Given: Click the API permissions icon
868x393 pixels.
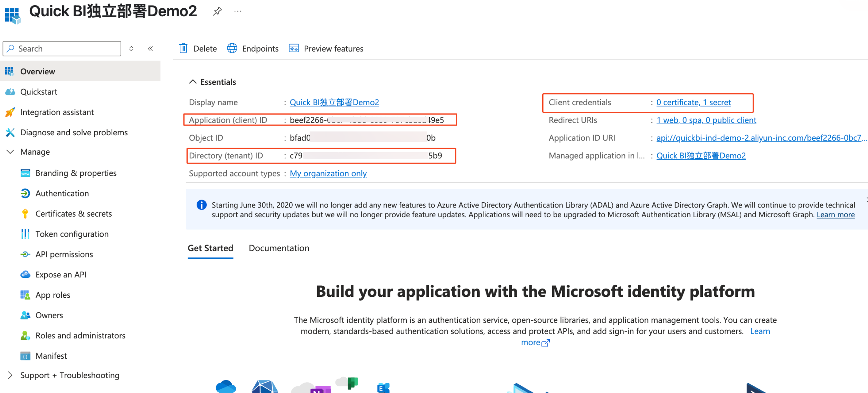Looking at the screenshot, I should [25, 255].
